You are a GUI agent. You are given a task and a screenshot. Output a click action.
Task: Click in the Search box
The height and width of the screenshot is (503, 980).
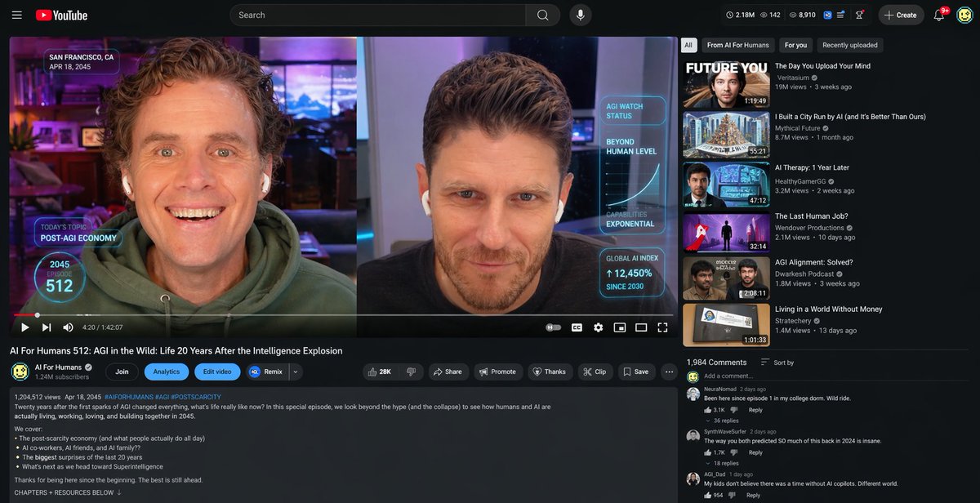(377, 15)
